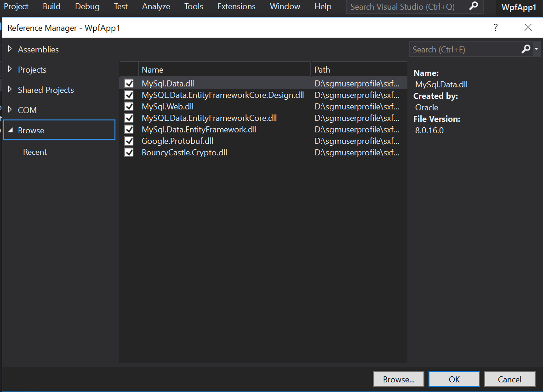Image resolution: width=543 pixels, height=392 pixels.
Task: Open the Analyze menu
Action: click(156, 6)
